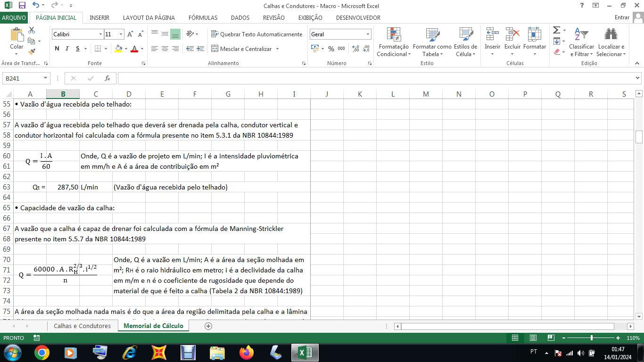Open Google Chrome from the taskbar
Image resolution: width=644 pixels, height=362 pixels.
[x=41, y=353]
